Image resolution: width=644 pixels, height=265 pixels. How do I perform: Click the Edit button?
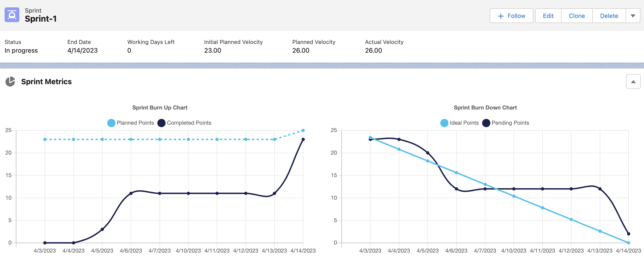coord(548,16)
